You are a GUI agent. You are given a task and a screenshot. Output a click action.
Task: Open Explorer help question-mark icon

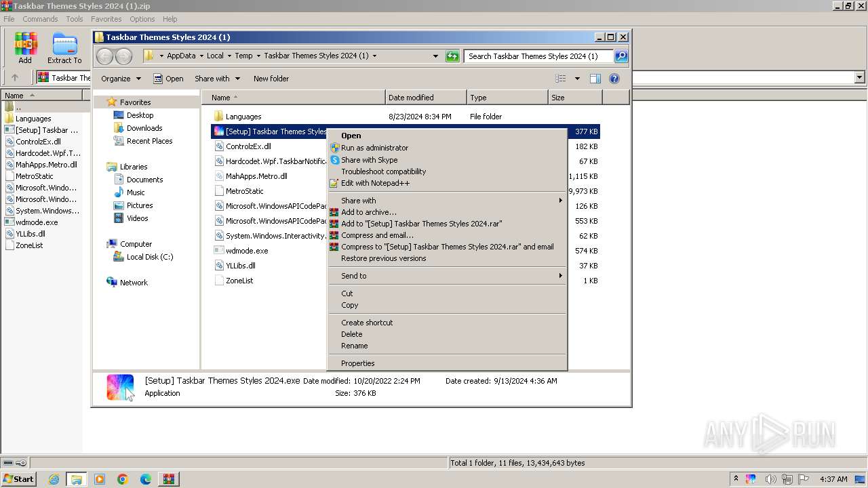coord(614,79)
